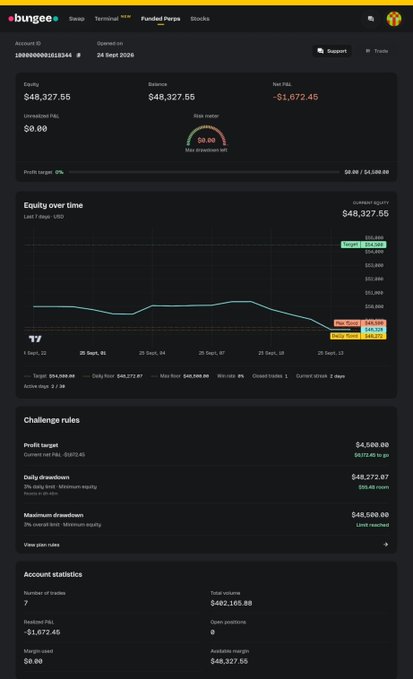Click the Support button
Screen dimensions: 413x679
click(332, 51)
